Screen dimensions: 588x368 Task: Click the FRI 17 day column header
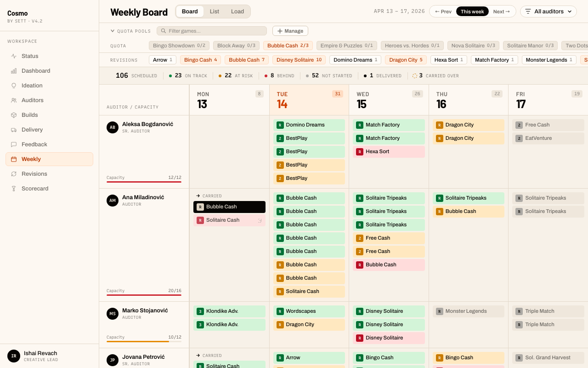pos(548,100)
